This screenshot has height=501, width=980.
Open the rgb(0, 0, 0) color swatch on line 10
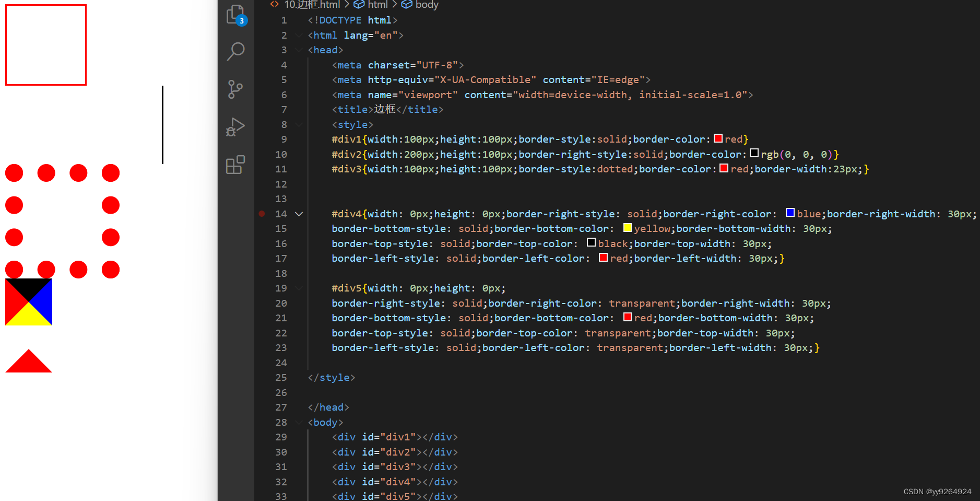(754, 153)
